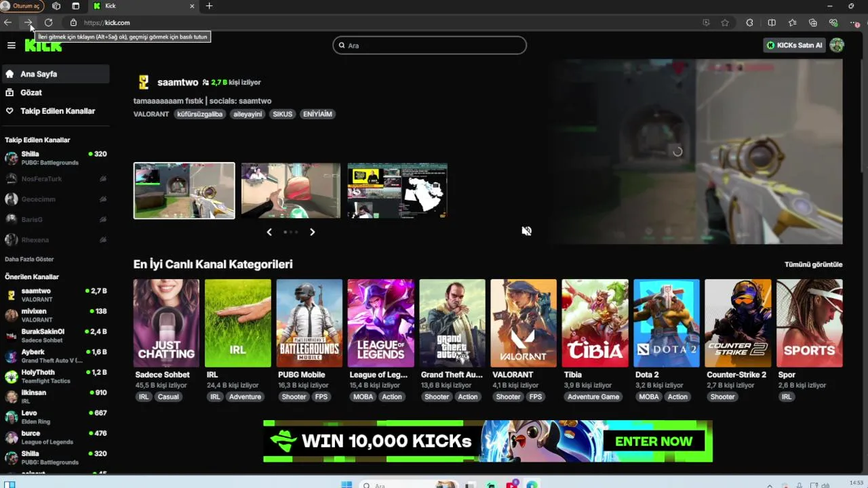Open recommended channel burce

pyautogui.click(x=55, y=437)
